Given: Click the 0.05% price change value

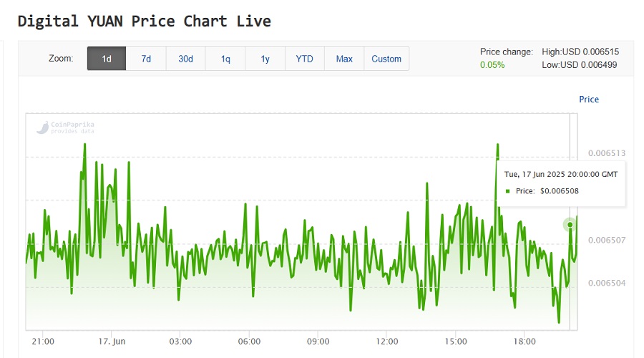Looking at the screenshot, I should tap(492, 65).
